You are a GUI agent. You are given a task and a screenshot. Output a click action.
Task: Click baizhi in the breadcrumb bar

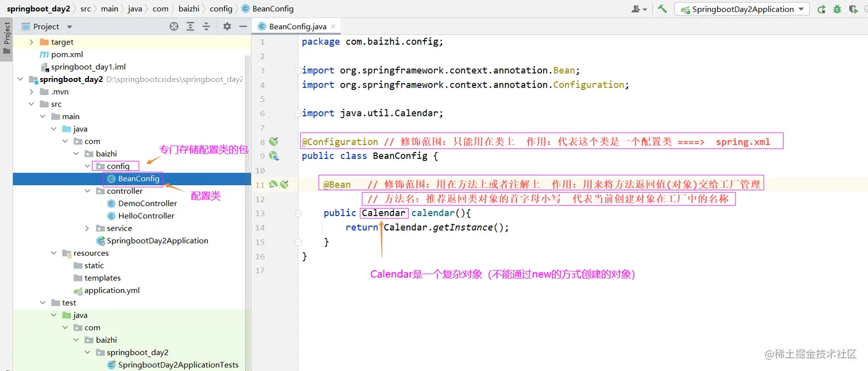click(189, 9)
